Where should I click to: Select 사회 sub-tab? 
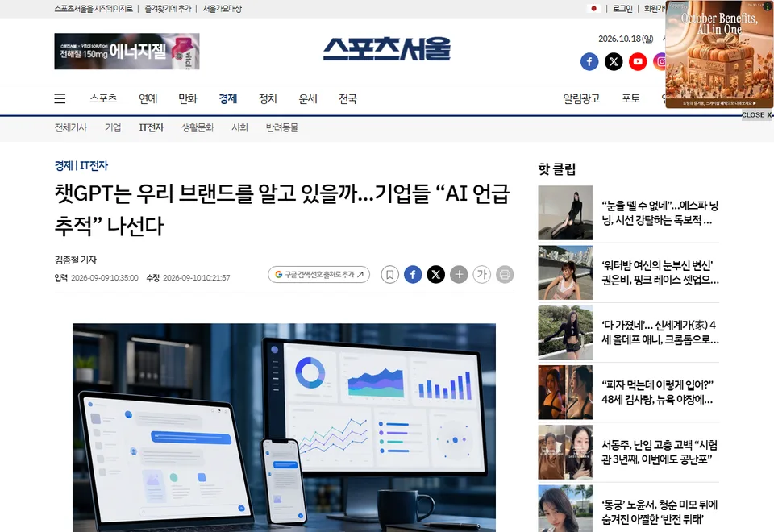[x=240, y=128]
